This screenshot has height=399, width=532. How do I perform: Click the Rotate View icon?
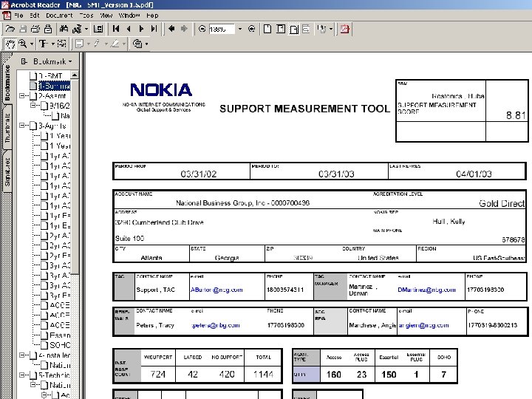coord(321,29)
